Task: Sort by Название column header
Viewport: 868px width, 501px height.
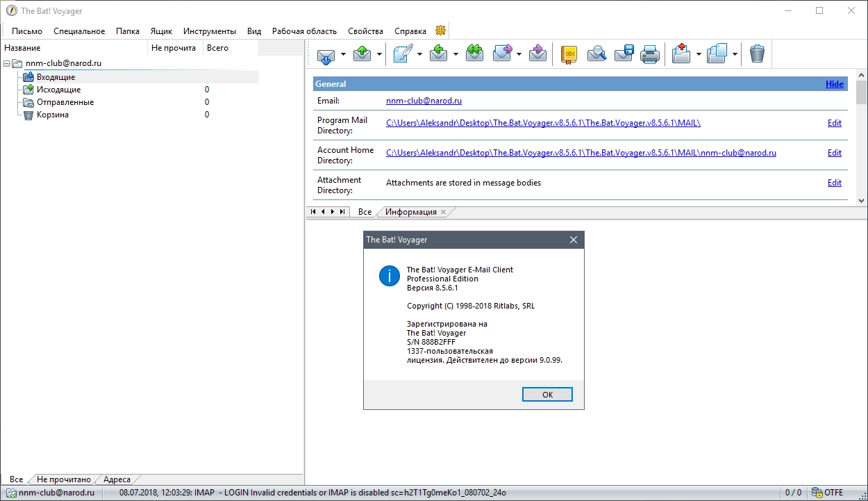Action: point(74,48)
